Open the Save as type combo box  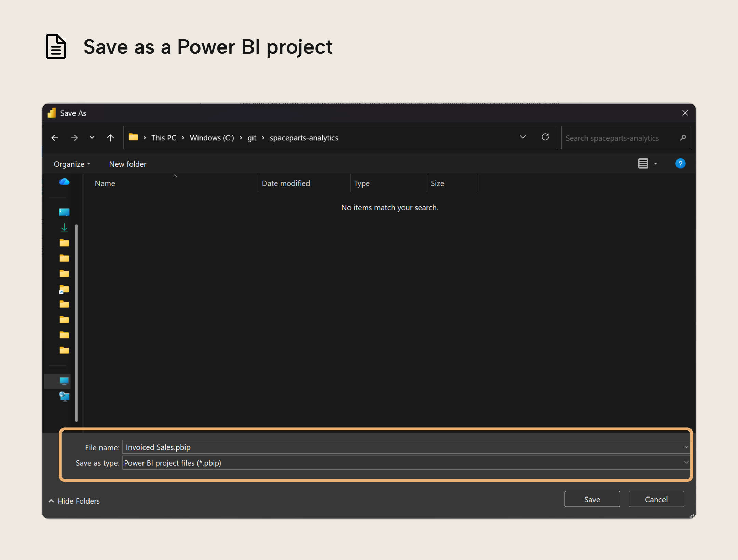406,463
